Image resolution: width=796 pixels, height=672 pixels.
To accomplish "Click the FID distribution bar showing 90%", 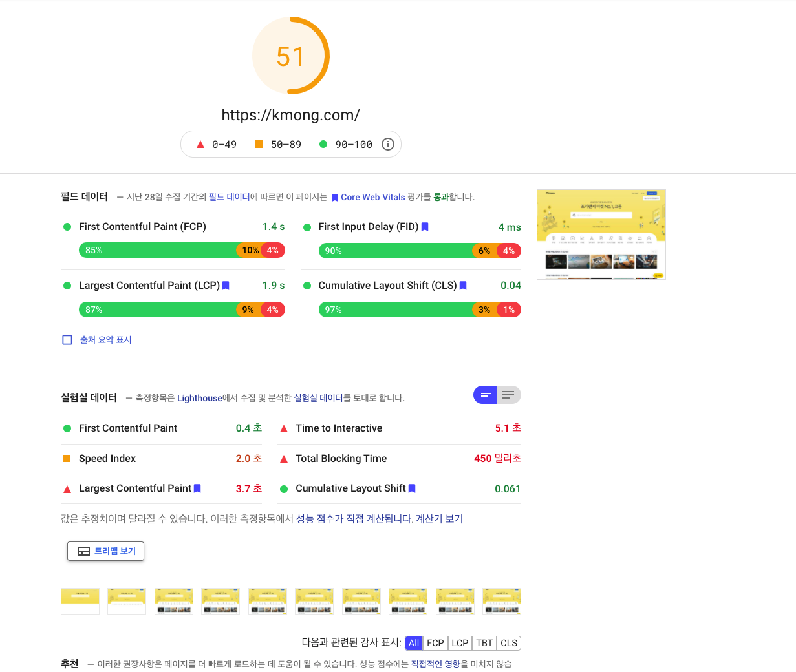I will [x=420, y=251].
